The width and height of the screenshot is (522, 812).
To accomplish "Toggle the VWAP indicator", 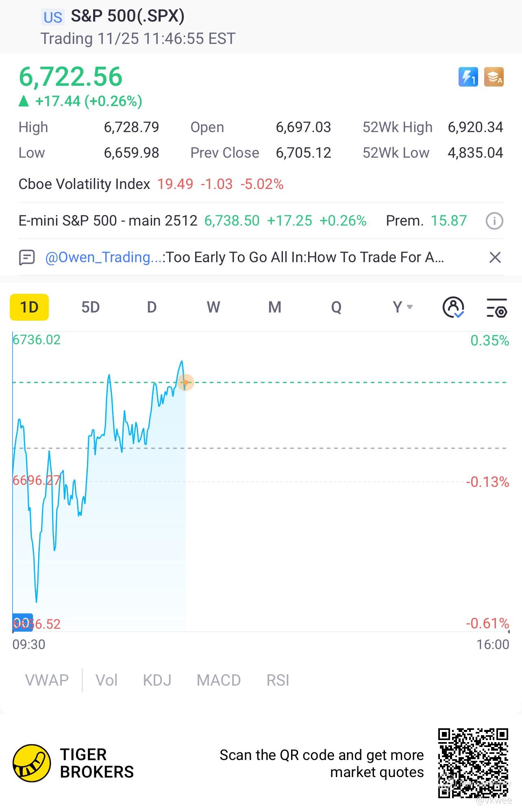I will [47, 680].
